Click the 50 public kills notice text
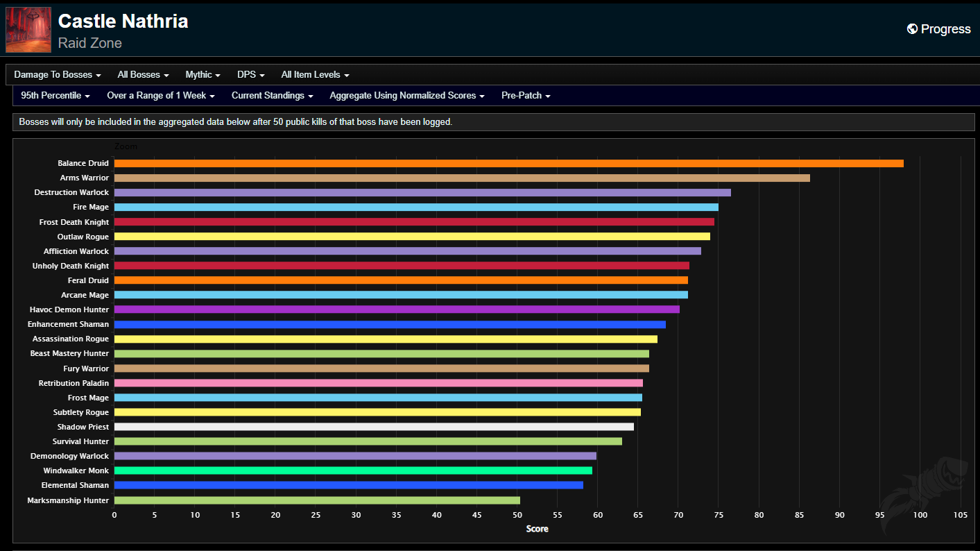This screenshot has height=551, width=980. pyautogui.click(x=236, y=122)
